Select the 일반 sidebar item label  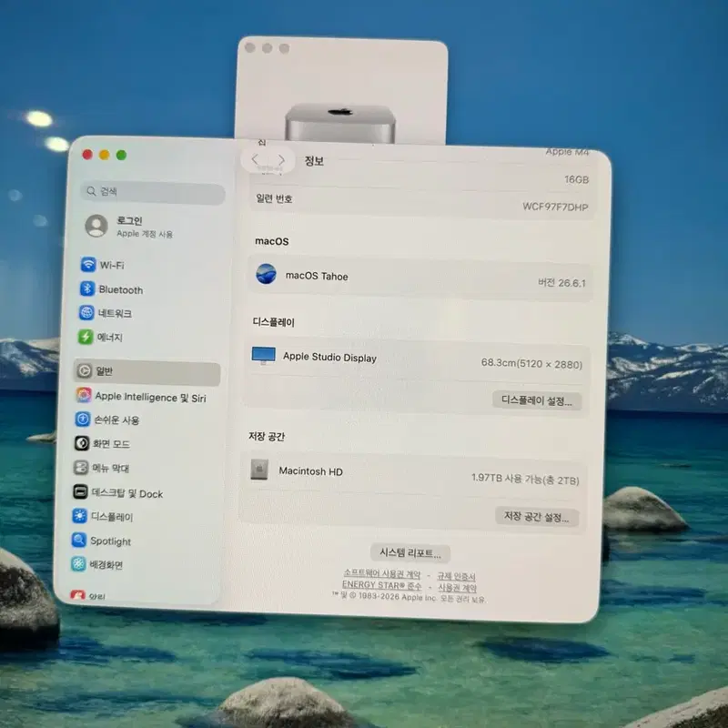coord(104,371)
